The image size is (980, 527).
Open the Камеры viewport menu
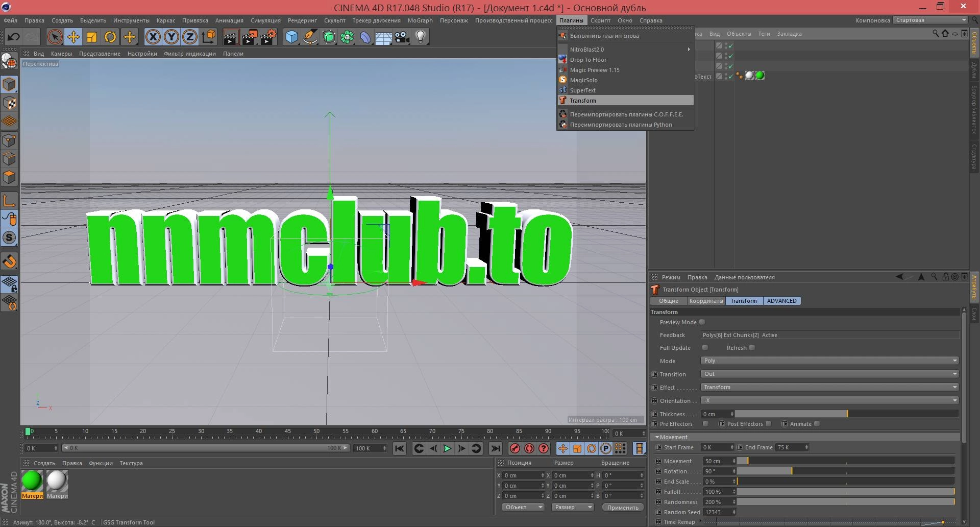coord(61,54)
